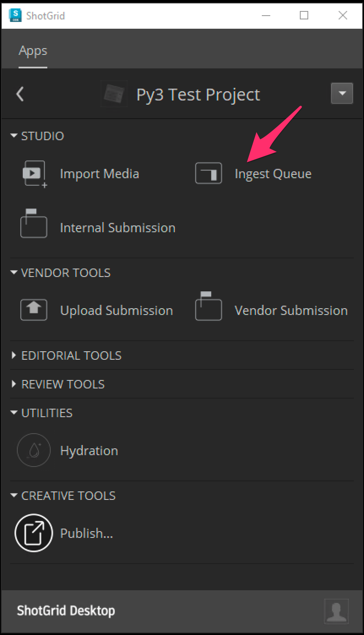This screenshot has width=364, height=635.
Task: Go back using the left chevron
Action: [20, 94]
